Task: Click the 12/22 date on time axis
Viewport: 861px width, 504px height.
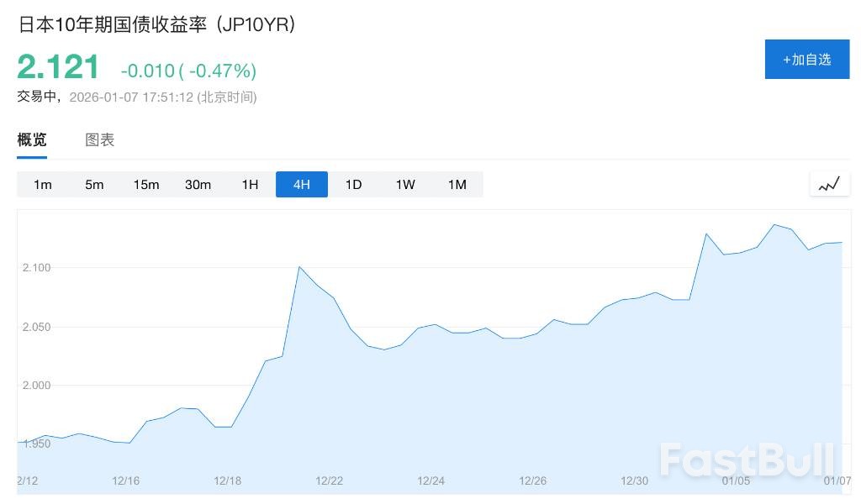Action: point(329,480)
